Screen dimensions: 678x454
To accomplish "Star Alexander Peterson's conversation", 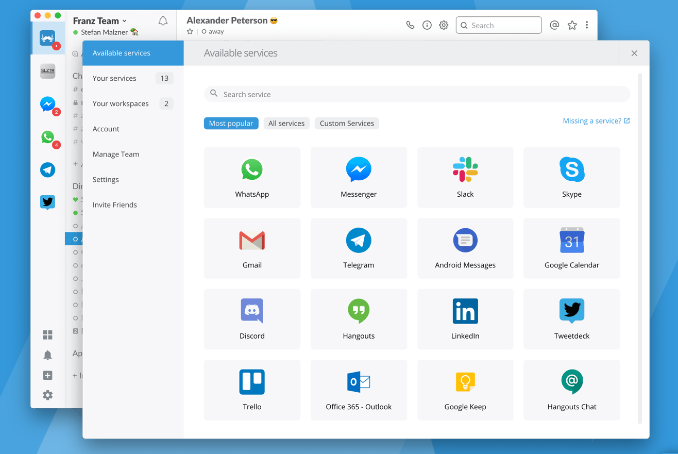I will click(x=190, y=32).
